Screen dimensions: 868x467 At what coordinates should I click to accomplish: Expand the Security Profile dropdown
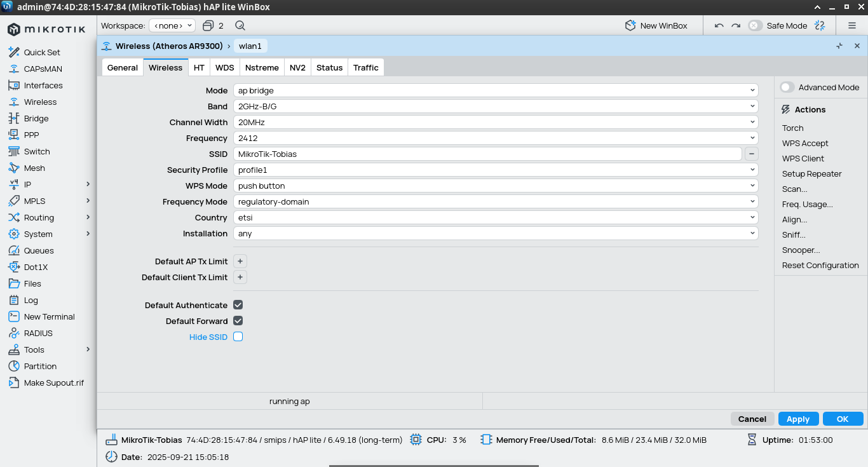click(496, 170)
